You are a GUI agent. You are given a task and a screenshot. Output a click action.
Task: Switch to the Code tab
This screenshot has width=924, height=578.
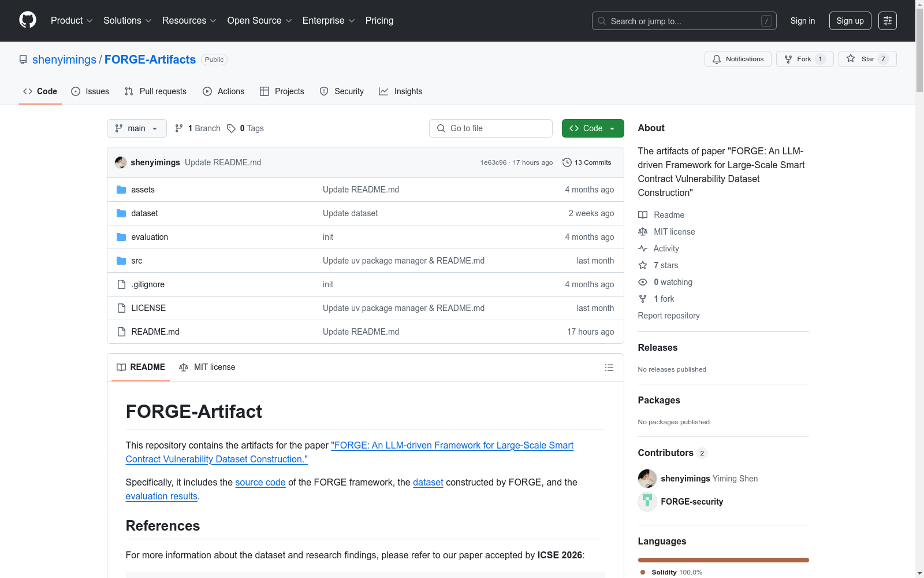tap(40, 91)
